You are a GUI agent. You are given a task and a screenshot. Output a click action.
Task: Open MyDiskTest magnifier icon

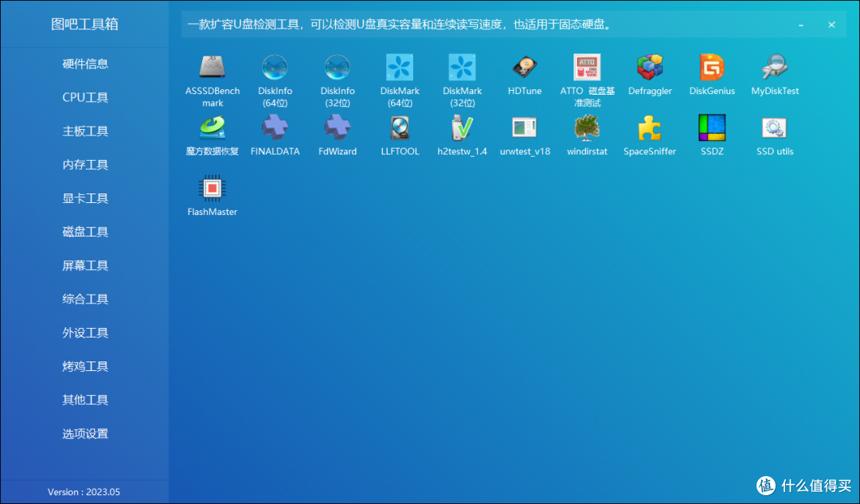775,67
